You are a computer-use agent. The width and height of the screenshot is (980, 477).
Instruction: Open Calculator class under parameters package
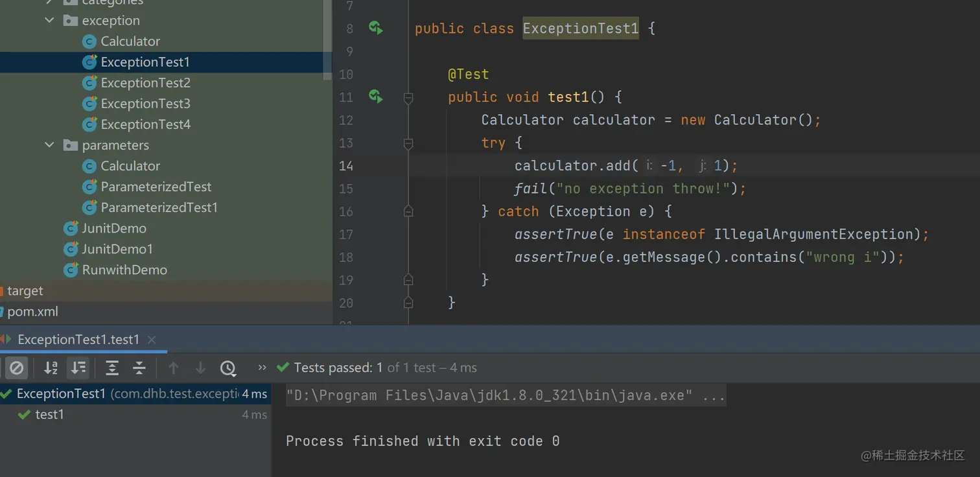pyautogui.click(x=130, y=166)
